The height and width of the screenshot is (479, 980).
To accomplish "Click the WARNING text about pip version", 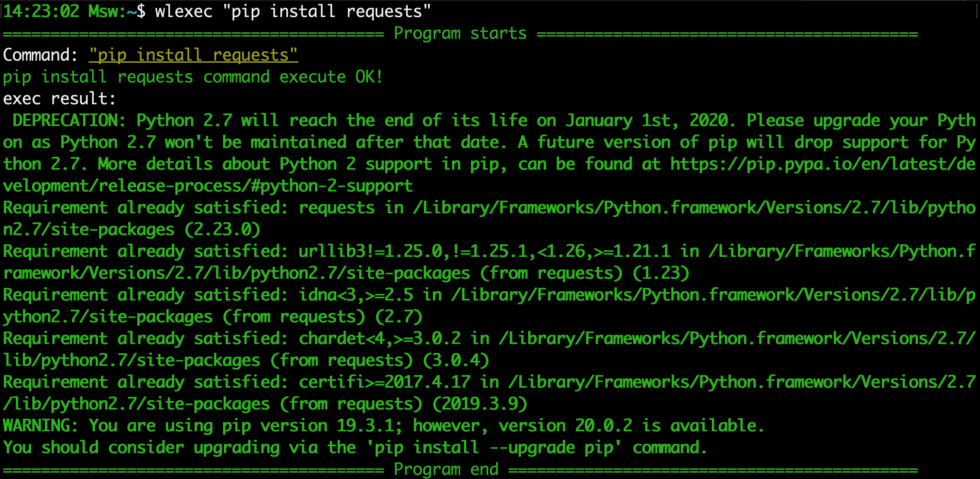I will tap(383, 426).
